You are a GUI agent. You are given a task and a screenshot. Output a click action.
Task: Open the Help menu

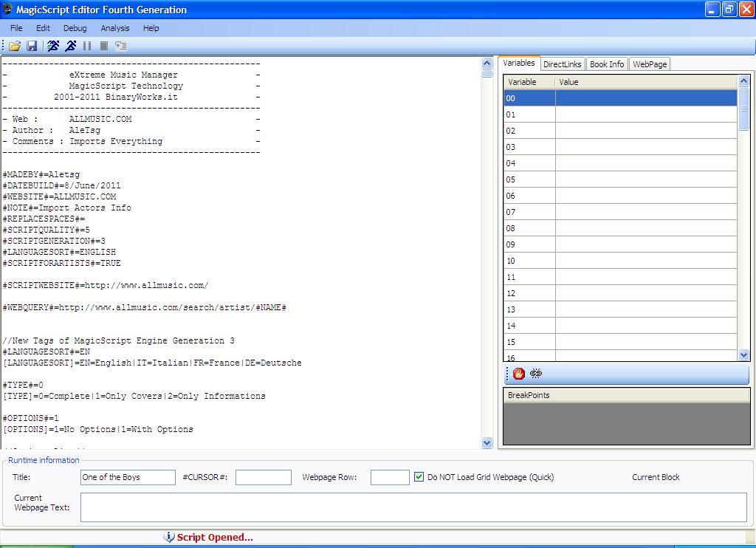tap(151, 28)
